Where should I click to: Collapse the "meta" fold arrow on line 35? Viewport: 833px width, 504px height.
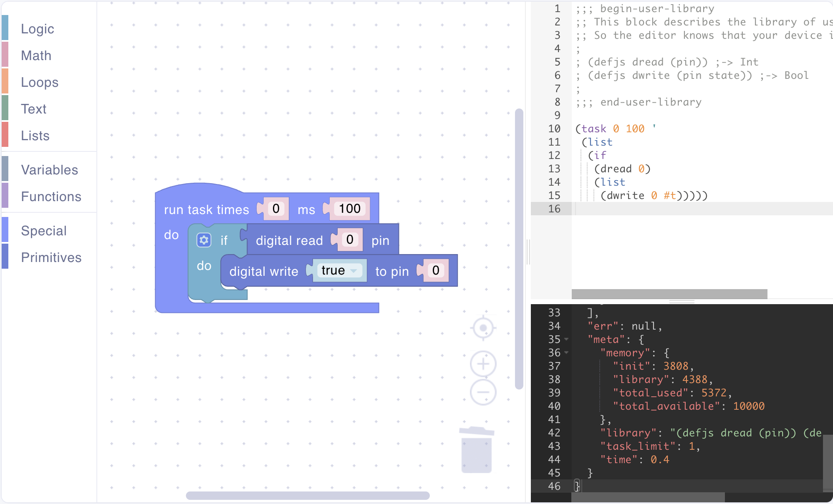566,340
